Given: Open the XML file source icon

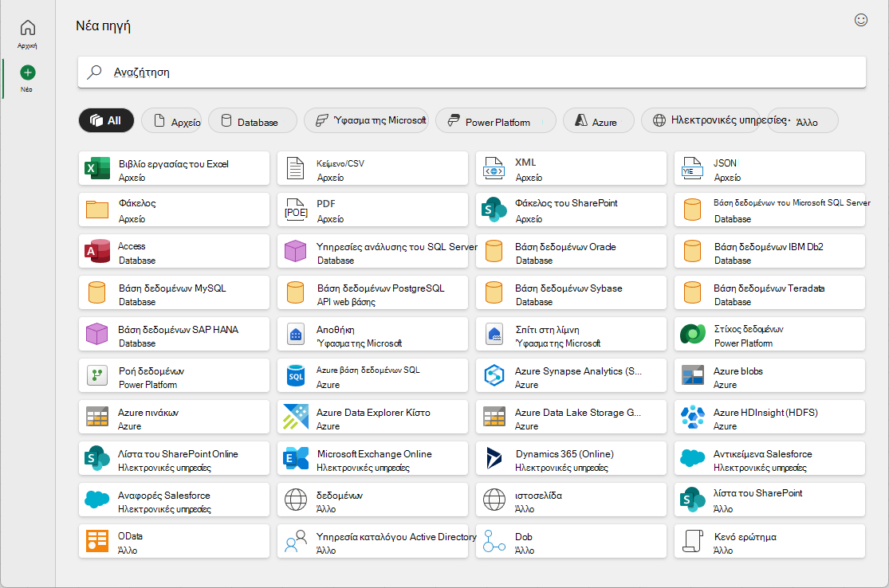Looking at the screenshot, I should click(494, 168).
